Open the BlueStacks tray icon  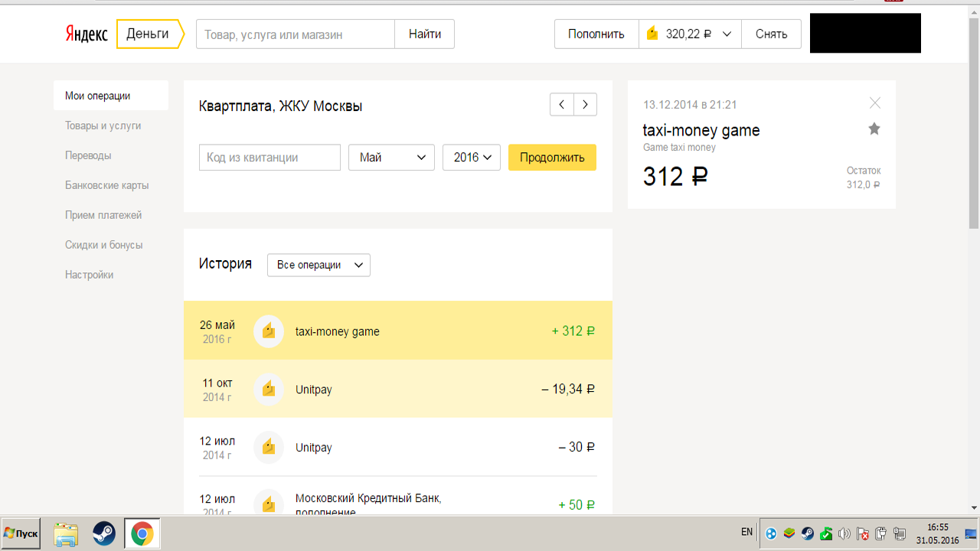pos(789,533)
